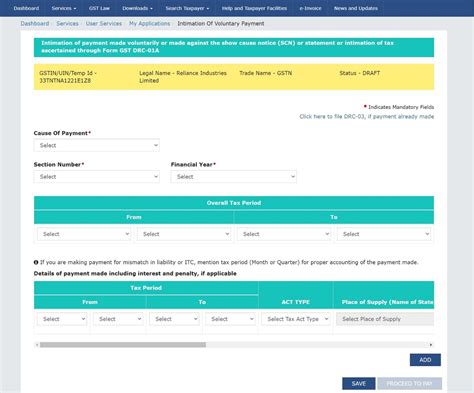Click the info icon before mismatch note

tap(36, 262)
